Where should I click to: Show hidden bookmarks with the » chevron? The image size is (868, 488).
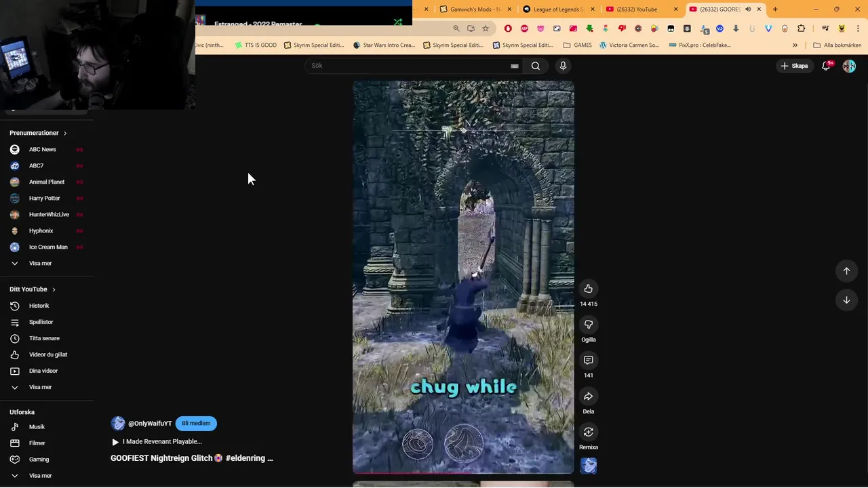click(795, 45)
